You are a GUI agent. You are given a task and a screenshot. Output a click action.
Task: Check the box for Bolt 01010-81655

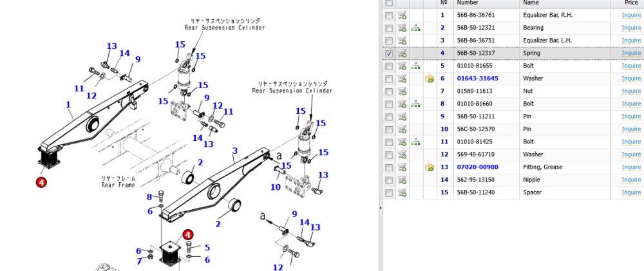pyautogui.click(x=389, y=67)
